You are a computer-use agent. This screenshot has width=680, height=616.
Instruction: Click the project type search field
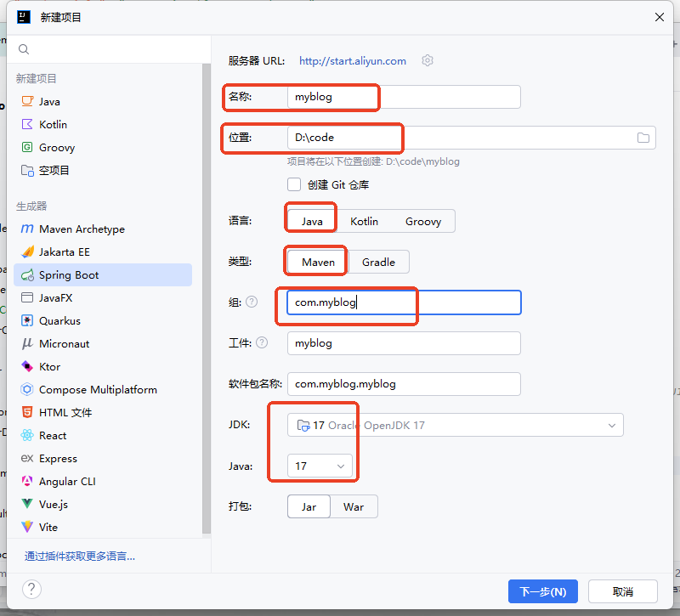point(110,49)
